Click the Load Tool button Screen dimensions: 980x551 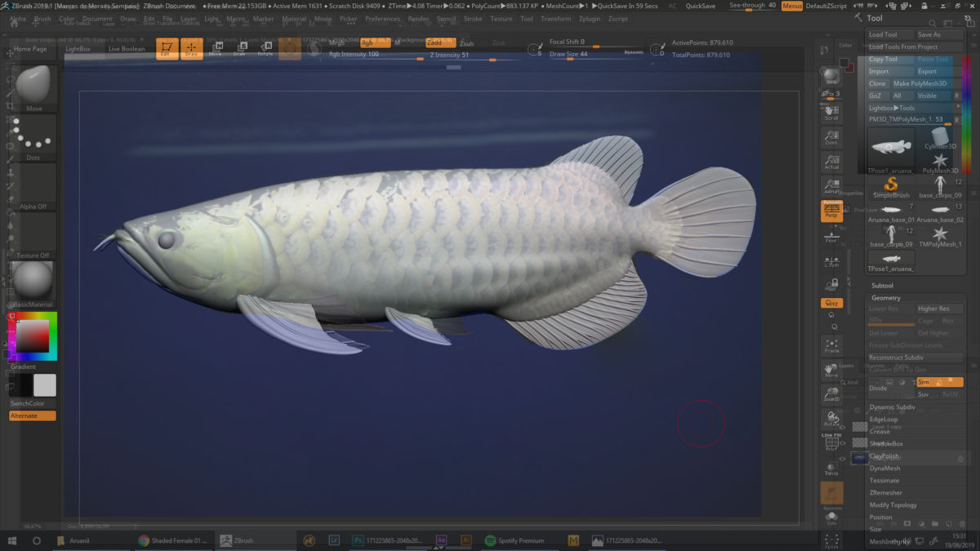pos(883,35)
